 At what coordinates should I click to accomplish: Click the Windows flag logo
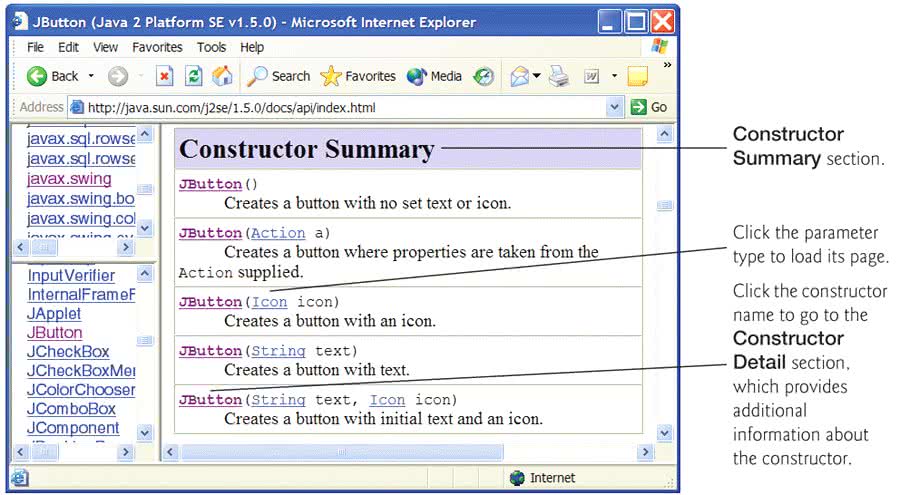(660, 47)
